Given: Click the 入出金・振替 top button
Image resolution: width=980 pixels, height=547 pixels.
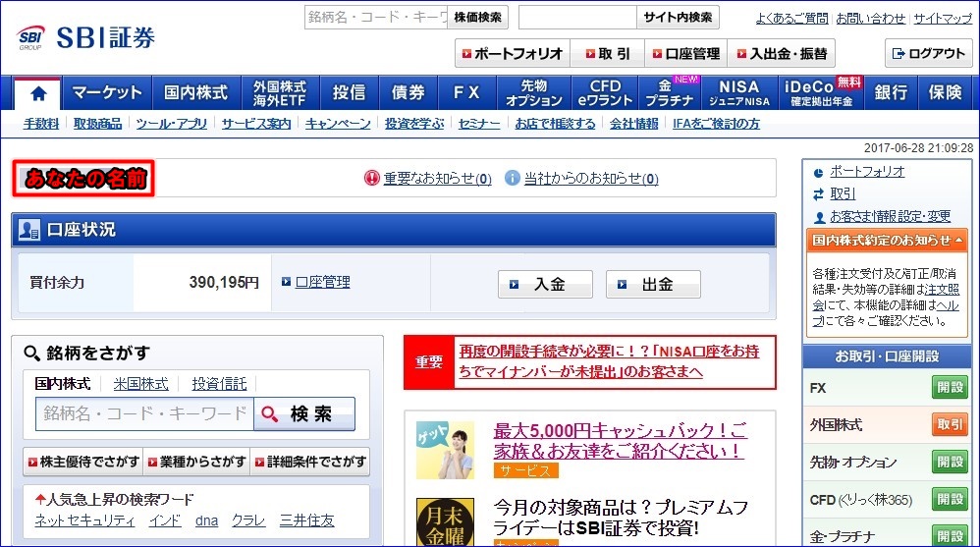Looking at the screenshot, I should 782,54.
